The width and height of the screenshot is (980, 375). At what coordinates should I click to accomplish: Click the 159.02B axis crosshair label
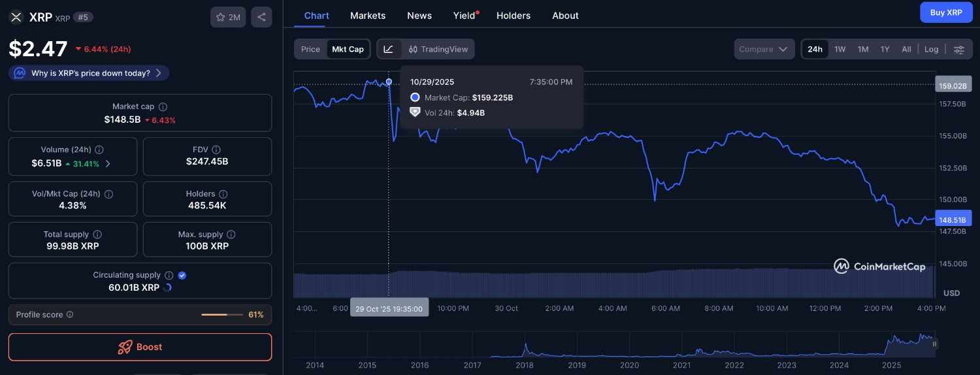click(953, 86)
